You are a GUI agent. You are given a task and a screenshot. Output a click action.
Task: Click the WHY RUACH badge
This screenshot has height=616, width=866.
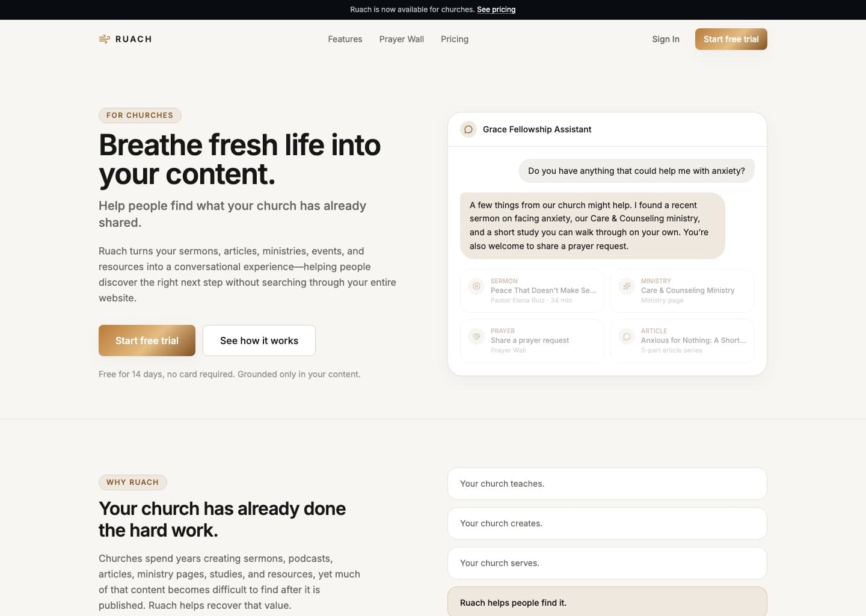tap(133, 482)
